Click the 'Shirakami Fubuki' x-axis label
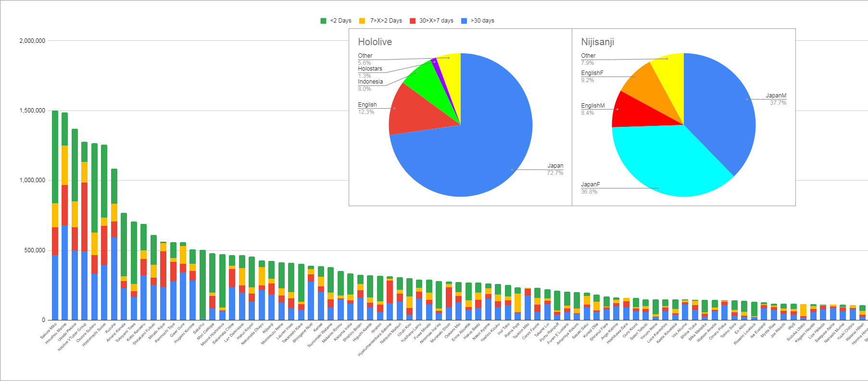 144,334
